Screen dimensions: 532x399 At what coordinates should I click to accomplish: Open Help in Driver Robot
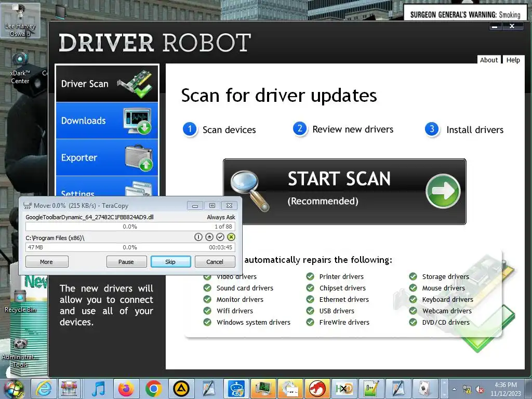[513, 60]
